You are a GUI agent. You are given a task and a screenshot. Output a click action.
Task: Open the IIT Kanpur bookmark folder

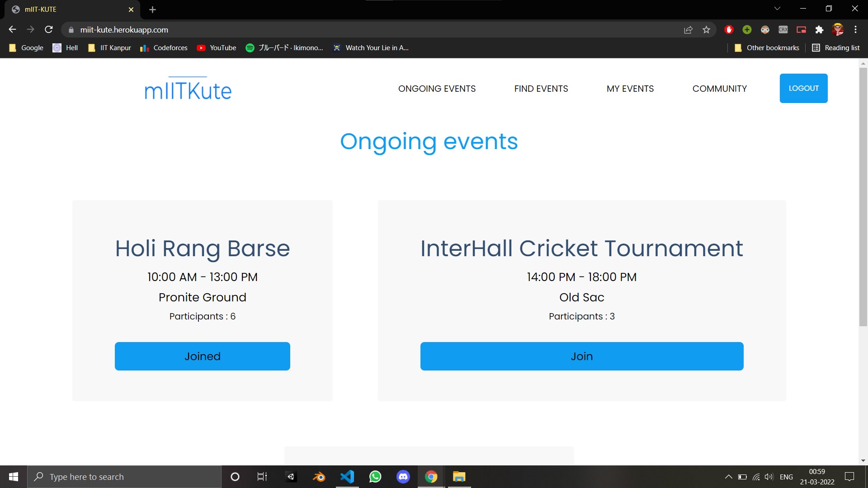click(109, 48)
